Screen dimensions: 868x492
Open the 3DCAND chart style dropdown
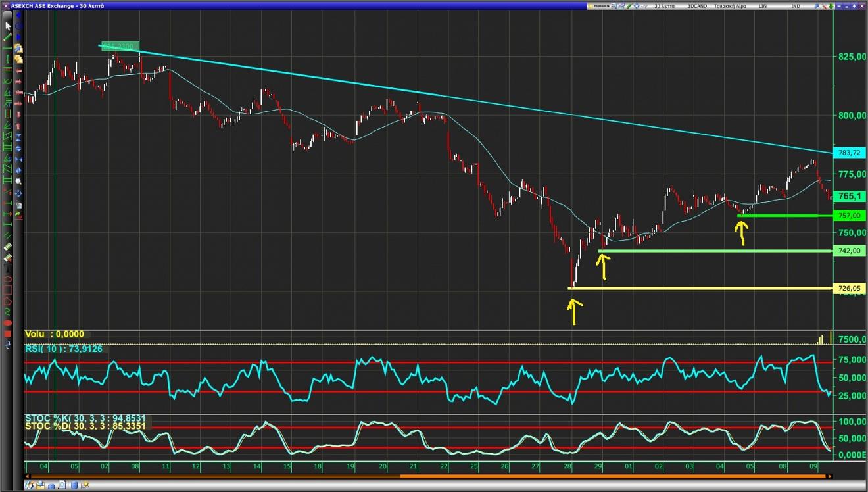click(x=697, y=6)
